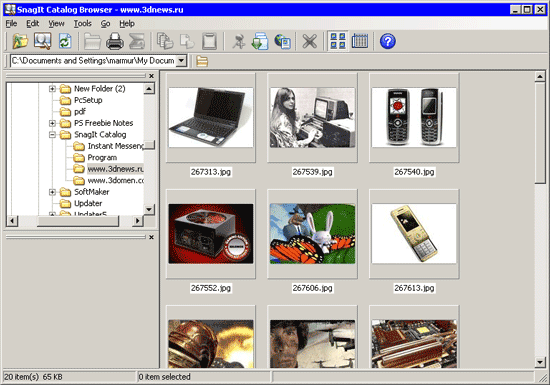Screen dimensions: 550x385
Task: Click the scanner toolbar icon
Action: pos(137,41)
